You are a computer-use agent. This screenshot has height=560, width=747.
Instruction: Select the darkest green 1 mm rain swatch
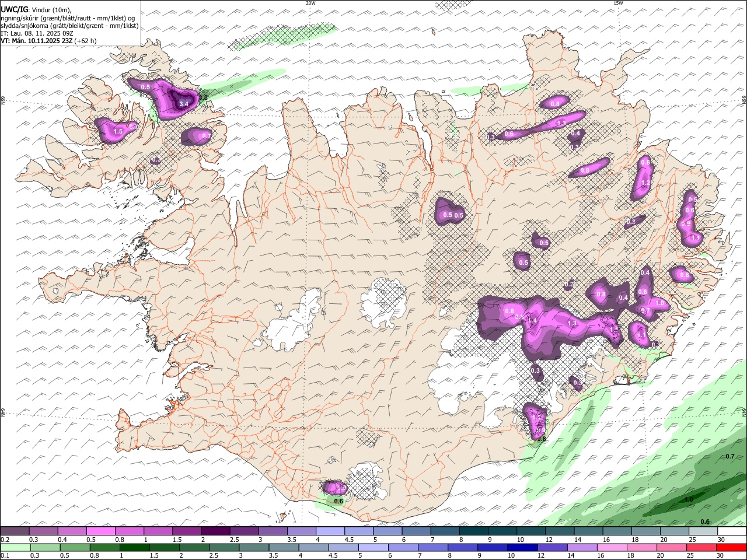(134, 547)
